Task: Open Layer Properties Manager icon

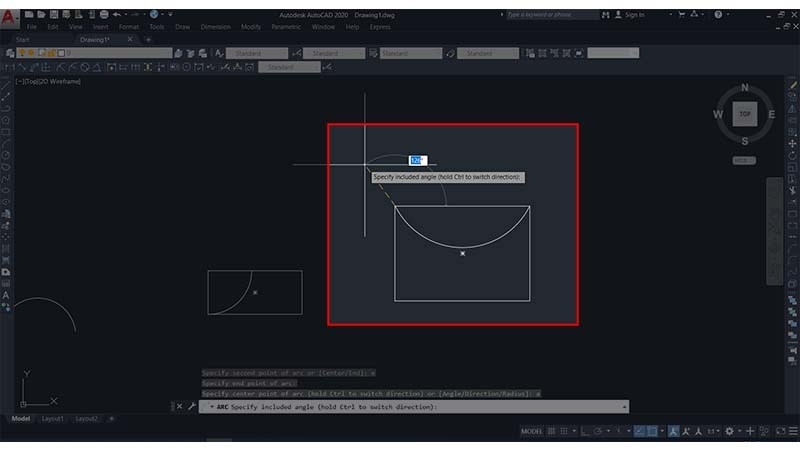Action: [x=10, y=53]
